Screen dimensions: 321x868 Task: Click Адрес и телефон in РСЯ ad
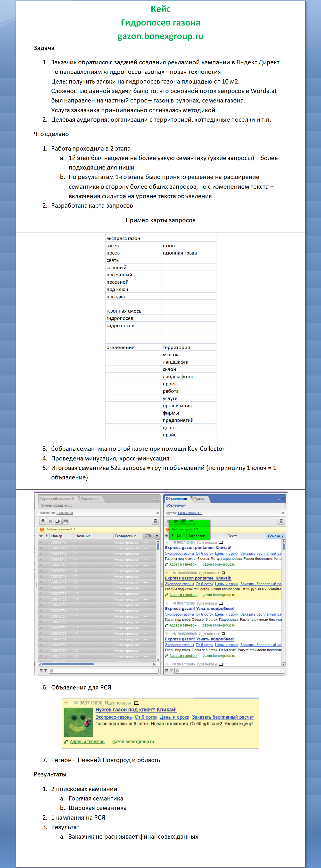[87, 742]
